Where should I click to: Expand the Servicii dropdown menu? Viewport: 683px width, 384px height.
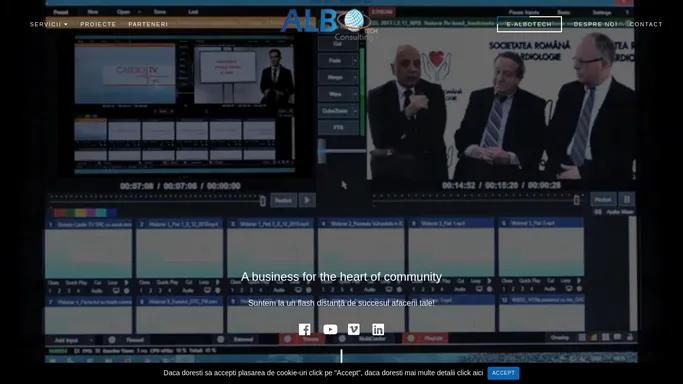(x=49, y=24)
